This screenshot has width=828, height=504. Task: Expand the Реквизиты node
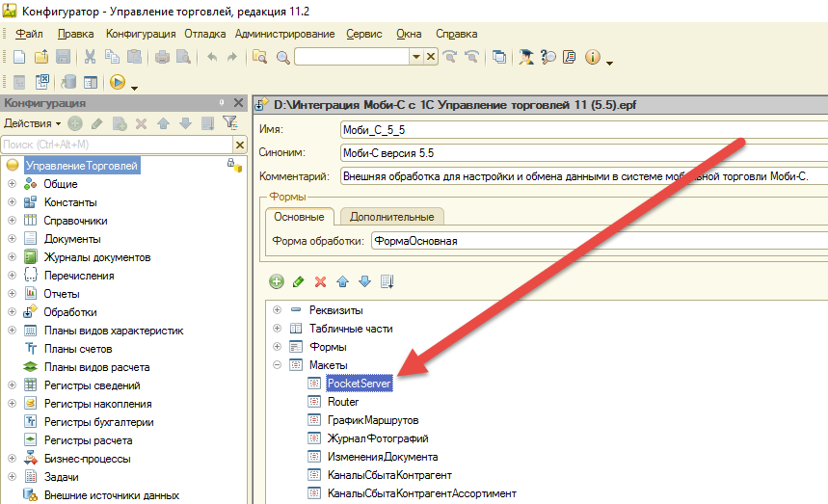278,310
